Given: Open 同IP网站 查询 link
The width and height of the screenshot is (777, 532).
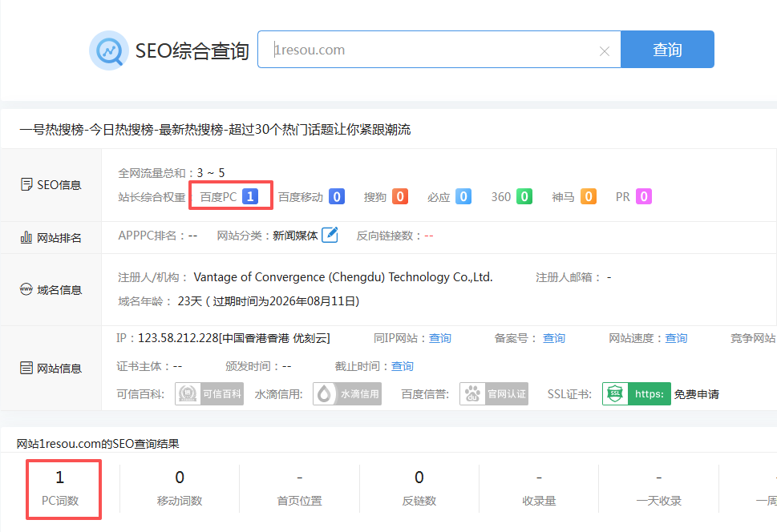Looking at the screenshot, I should 439,338.
